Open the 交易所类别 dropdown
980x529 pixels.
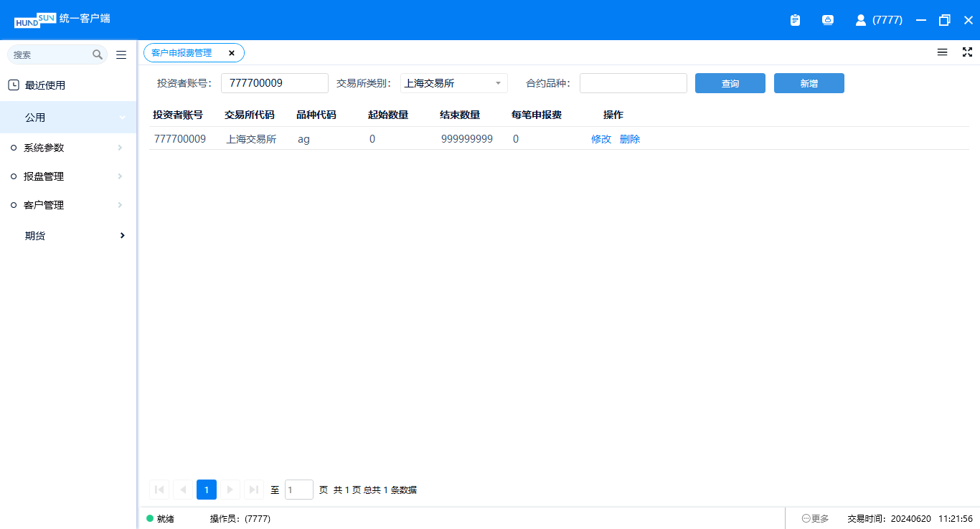453,83
